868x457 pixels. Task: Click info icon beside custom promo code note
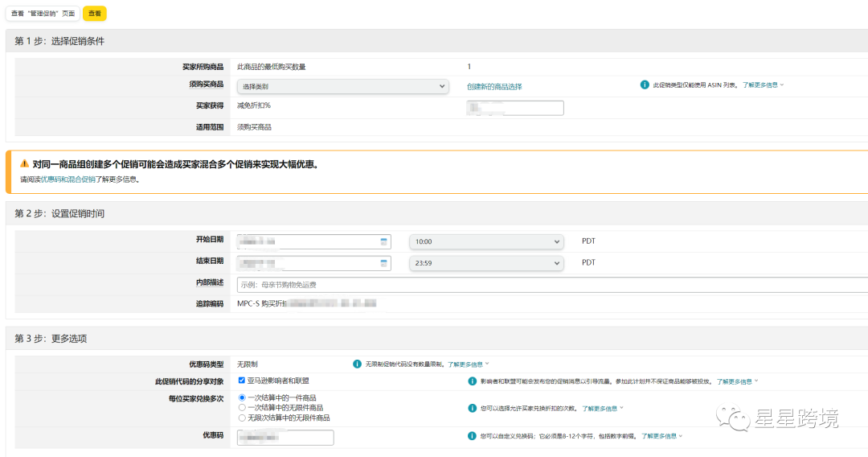(472, 436)
